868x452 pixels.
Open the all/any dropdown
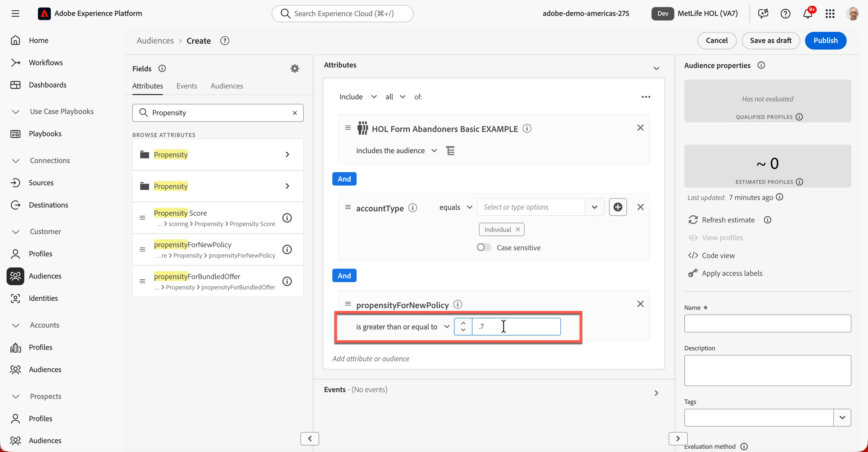[395, 97]
